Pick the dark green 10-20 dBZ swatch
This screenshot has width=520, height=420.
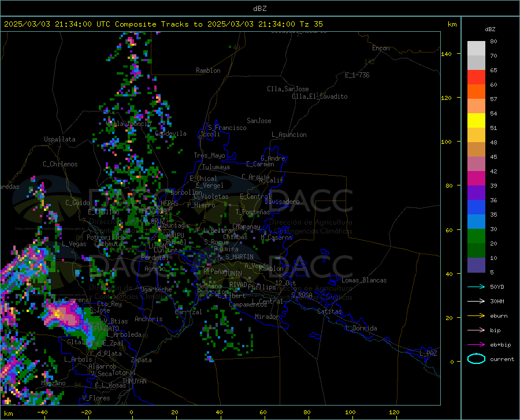476,251
